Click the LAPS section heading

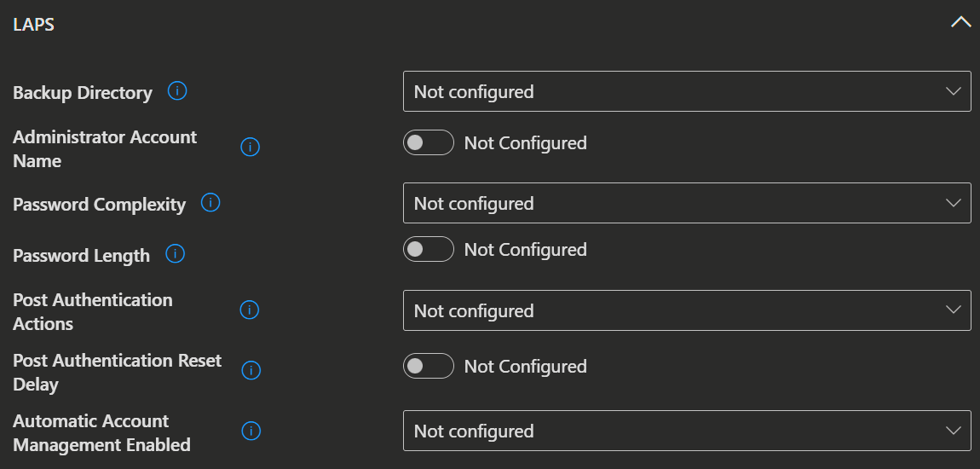click(x=34, y=25)
